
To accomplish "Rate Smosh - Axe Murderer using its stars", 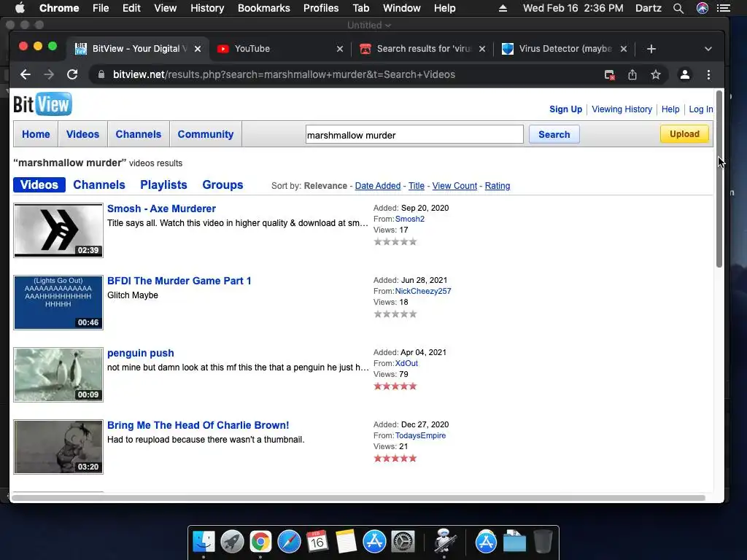I will 395,241.
